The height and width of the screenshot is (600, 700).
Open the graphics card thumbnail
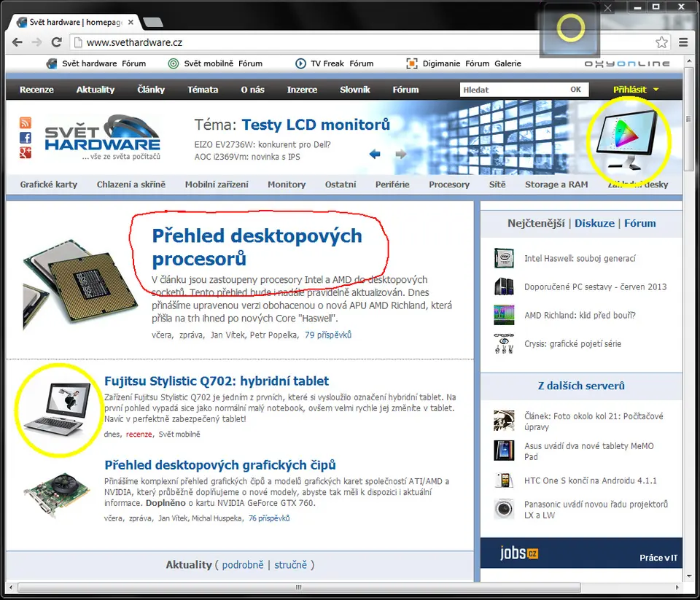(57, 494)
